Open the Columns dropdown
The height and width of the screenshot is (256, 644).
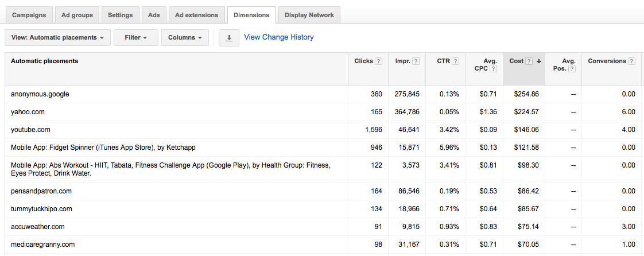pyautogui.click(x=184, y=38)
